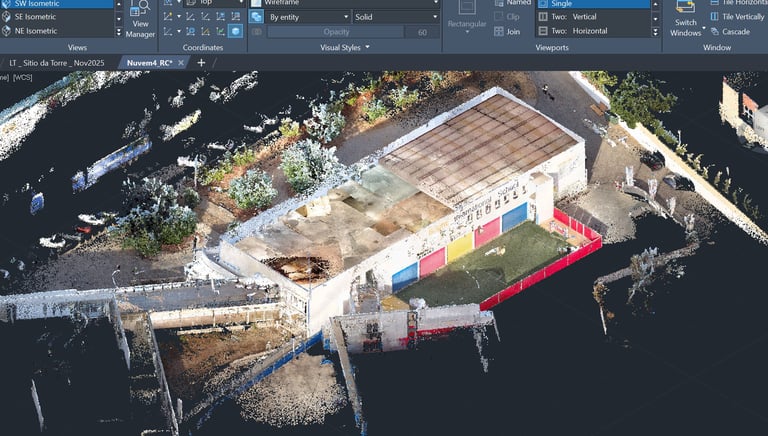This screenshot has height=436, width=768.
Task: Click the [WCS] viewport label
Action: tap(23, 77)
